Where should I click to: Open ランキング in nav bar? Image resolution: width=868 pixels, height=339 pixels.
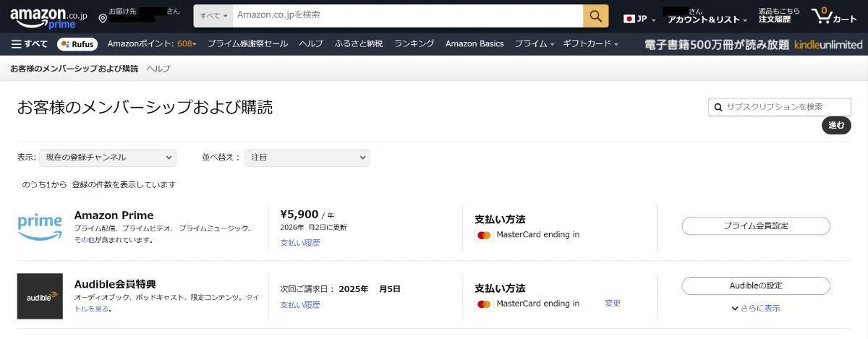click(x=414, y=44)
